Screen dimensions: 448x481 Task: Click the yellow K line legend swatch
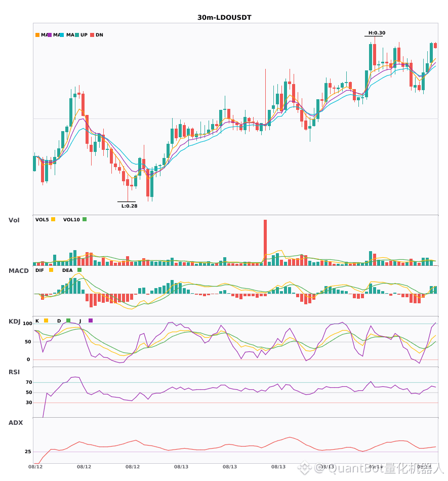[x=46, y=320]
